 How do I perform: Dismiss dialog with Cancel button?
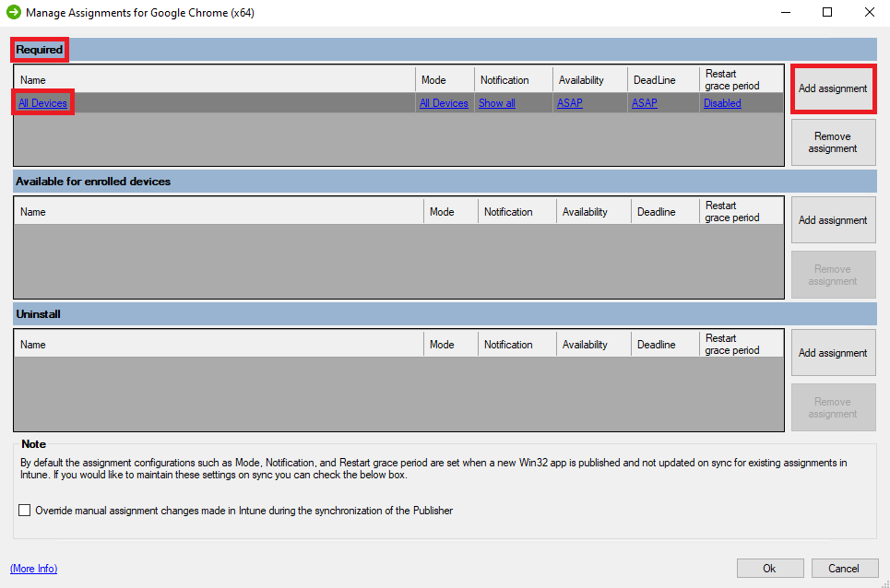click(x=844, y=568)
